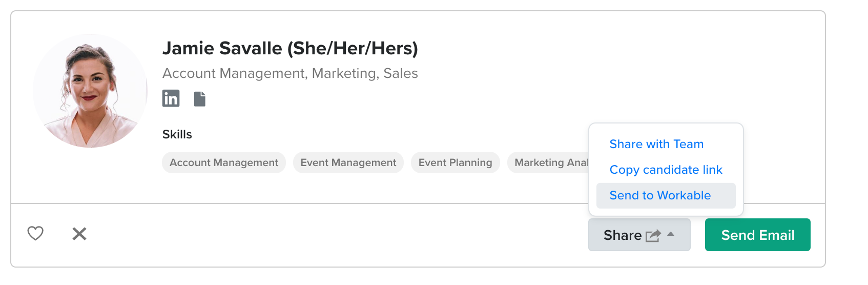868x285 pixels.
Task: Click the partially hidden Marketing Analytics tag
Action: tap(548, 162)
